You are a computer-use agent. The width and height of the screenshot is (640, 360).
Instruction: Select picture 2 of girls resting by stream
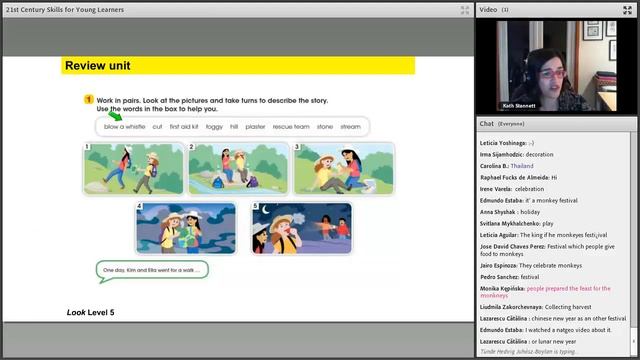tap(238, 169)
